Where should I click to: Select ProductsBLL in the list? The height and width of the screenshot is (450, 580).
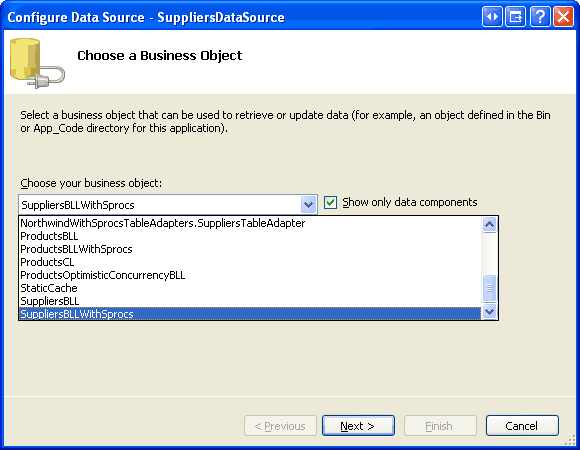click(x=250, y=236)
